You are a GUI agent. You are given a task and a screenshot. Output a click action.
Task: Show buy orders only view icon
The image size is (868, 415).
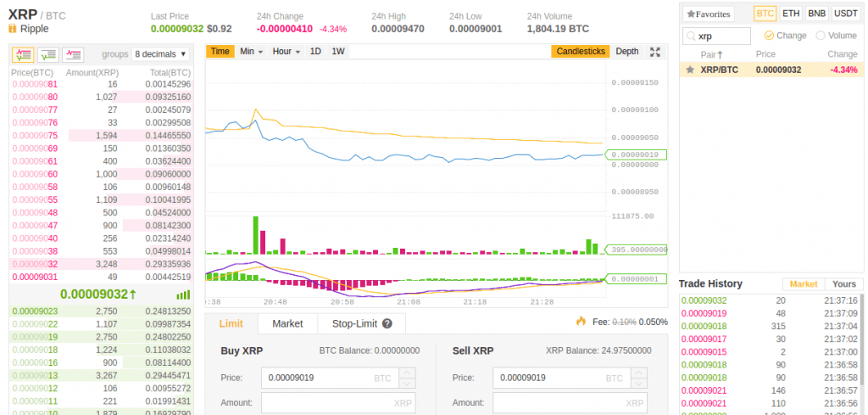tap(48, 54)
